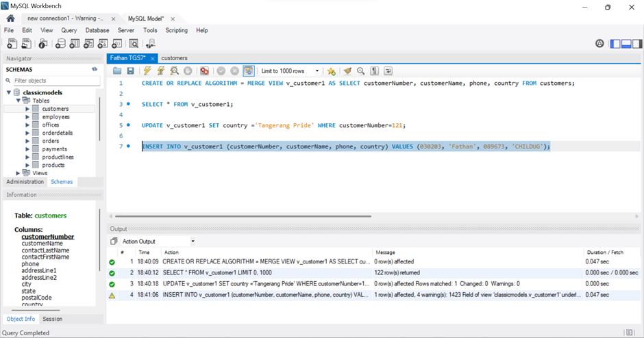Toggle continue-on-error during script execution
Screen dimensions: 644x338
(x=204, y=71)
